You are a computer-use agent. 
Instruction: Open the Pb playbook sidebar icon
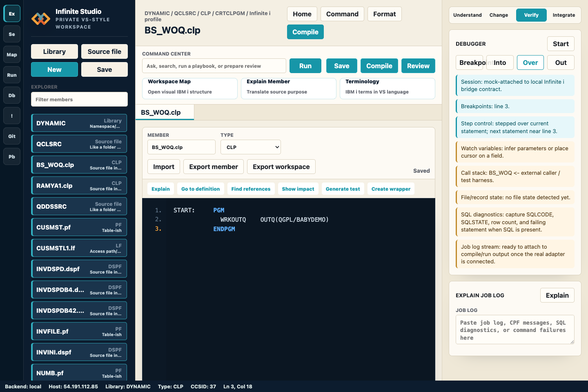tap(12, 156)
